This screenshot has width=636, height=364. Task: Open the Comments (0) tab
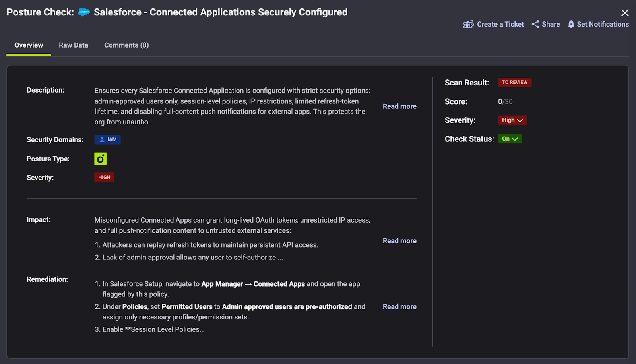(126, 45)
